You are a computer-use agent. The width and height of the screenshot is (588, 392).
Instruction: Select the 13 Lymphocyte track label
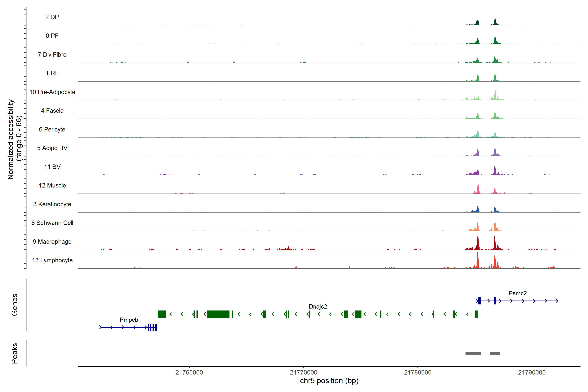[52, 260]
